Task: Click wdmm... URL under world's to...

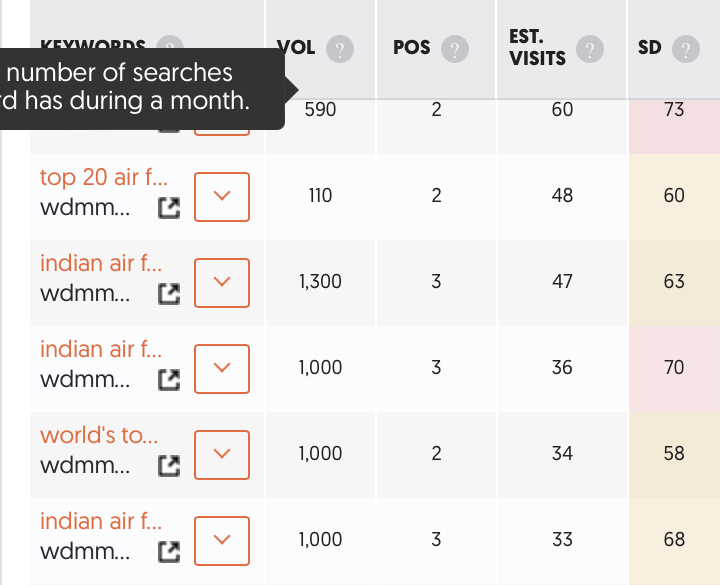Action: (85, 466)
